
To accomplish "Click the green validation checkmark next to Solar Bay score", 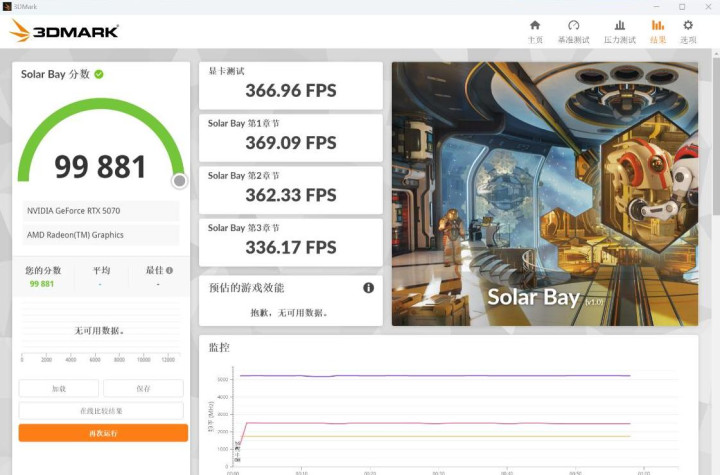I will coord(99,74).
